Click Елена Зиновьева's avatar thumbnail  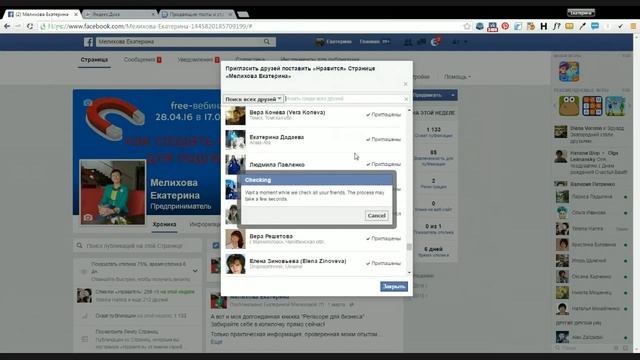click(x=236, y=264)
